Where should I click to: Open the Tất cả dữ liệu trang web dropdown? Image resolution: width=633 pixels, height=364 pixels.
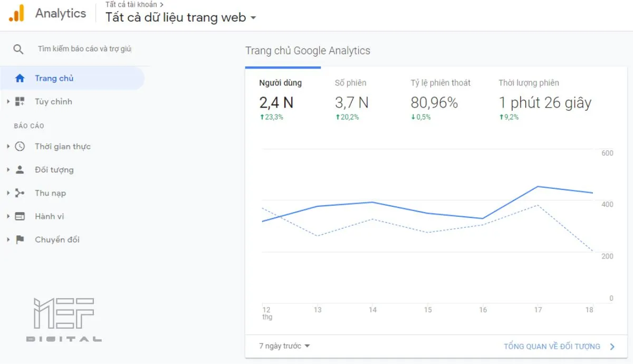coord(181,17)
